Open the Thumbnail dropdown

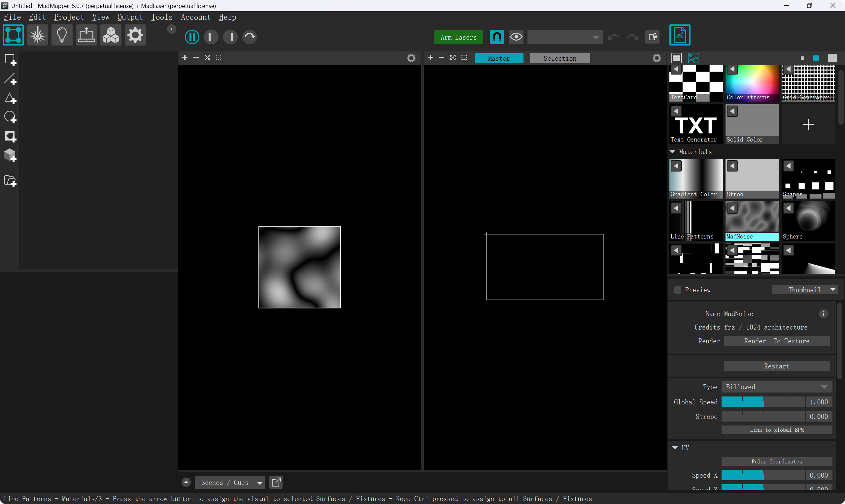(804, 290)
